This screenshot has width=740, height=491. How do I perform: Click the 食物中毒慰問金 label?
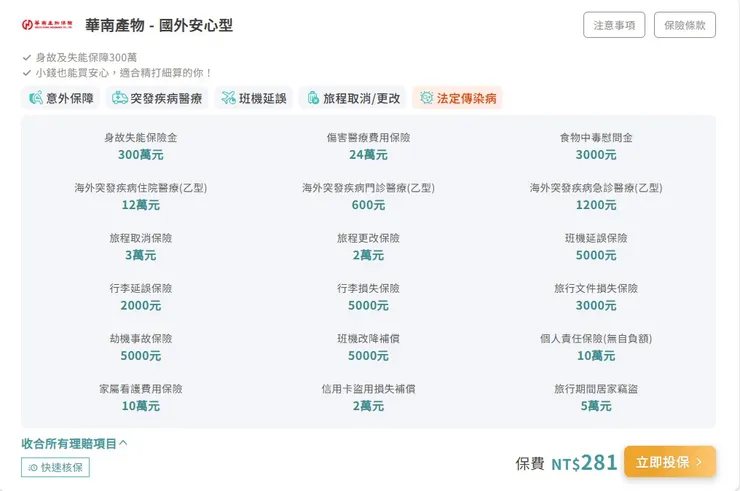596,137
